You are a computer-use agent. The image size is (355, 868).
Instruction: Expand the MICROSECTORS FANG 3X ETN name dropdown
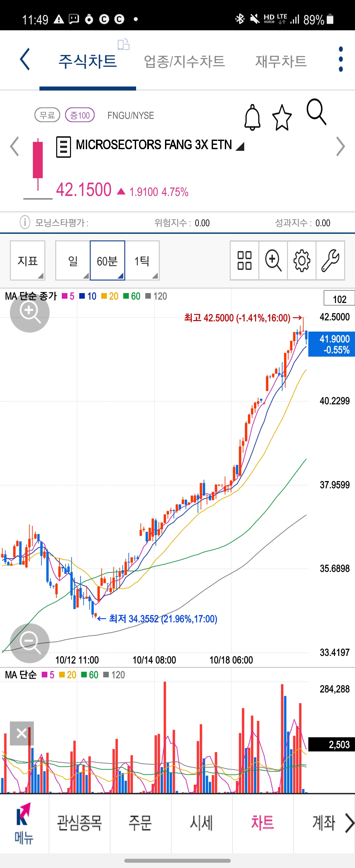pos(240,146)
